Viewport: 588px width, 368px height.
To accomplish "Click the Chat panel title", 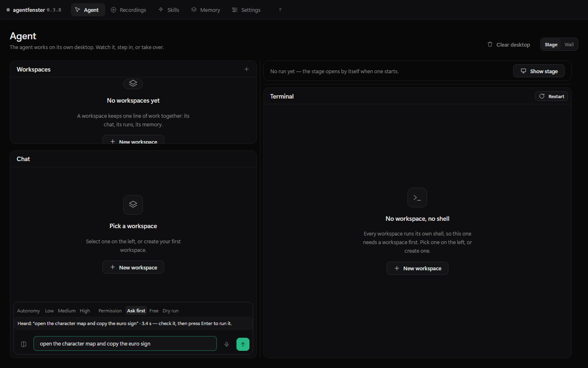I will [x=23, y=159].
